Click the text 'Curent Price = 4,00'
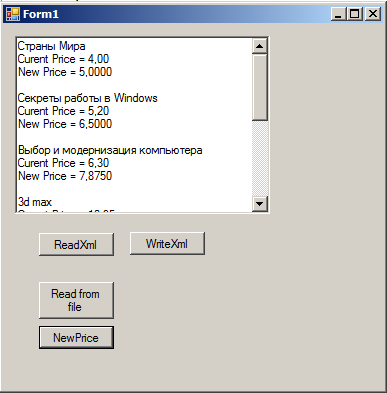387x393 pixels. [63, 59]
